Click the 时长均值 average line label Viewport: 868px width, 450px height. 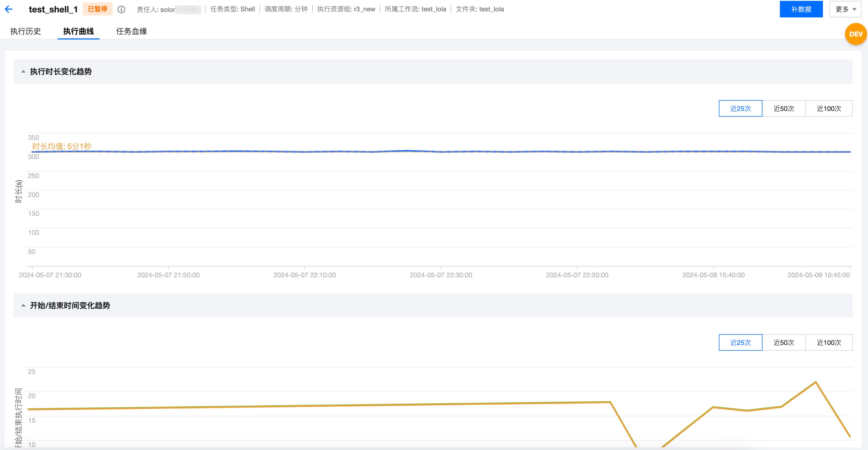click(62, 146)
